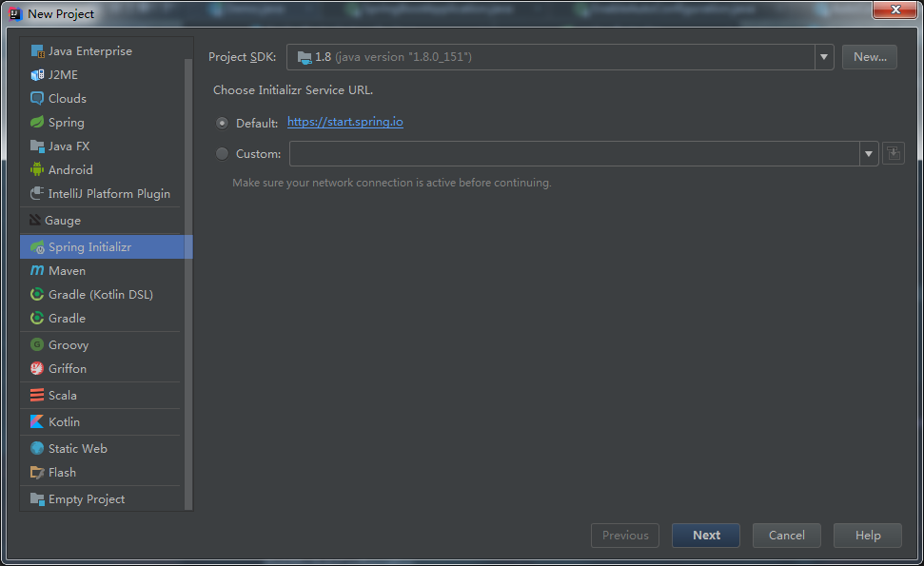Click the Android robot icon
The image size is (924, 566).
pyautogui.click(x=37, y=169)
